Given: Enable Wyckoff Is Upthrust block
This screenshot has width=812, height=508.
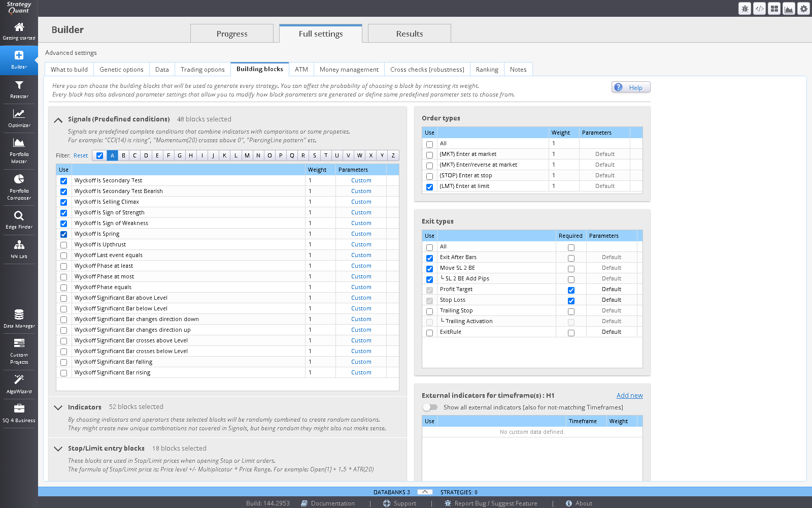Looking at the screenshot, I should tap(63, 245).
